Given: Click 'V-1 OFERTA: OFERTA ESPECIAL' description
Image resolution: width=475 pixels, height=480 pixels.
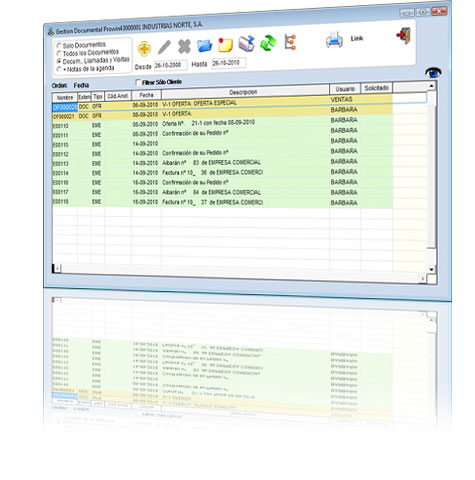Looking at the screenshot, I should point(199,104).
